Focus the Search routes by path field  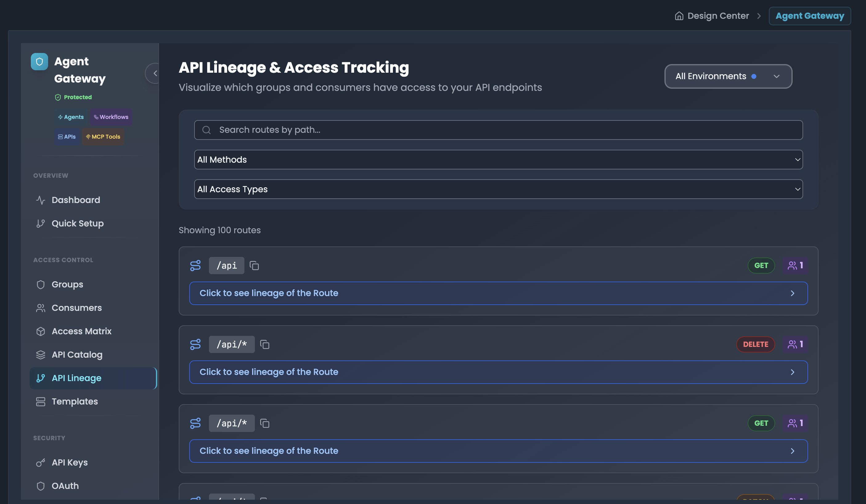498,130
